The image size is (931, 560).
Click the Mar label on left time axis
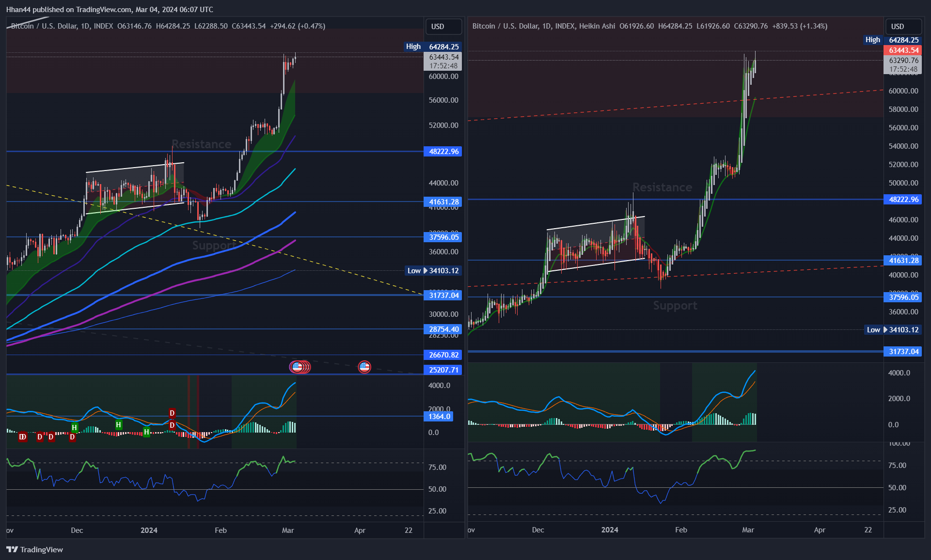pyautogui.click(x=288, y=530)
